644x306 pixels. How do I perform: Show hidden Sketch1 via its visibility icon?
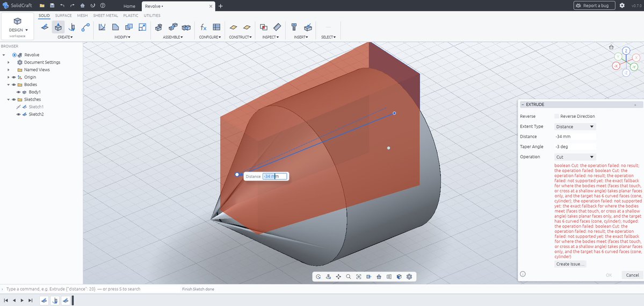(18, 107)
